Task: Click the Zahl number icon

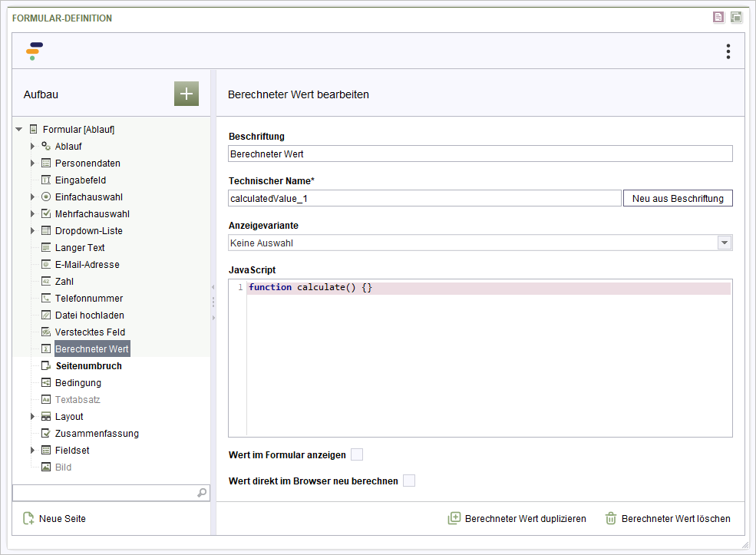Action: pyautogui.click(x=46, y=281)
